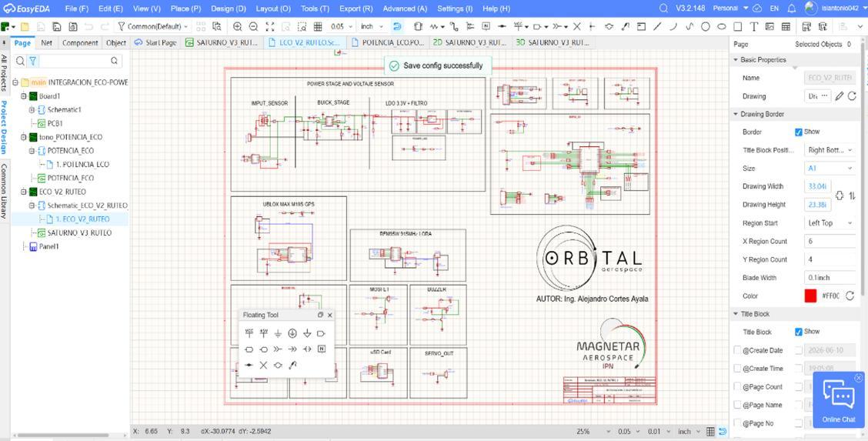Open the File (F) menu
868x441 pixels.
click(76, 9)
